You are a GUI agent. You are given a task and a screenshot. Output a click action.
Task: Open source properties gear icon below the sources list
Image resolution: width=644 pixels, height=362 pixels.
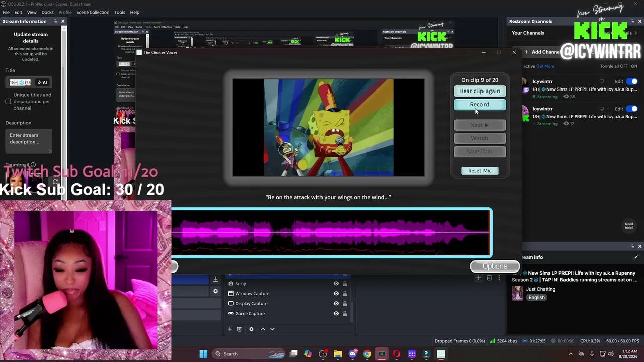pyautogui.click(x=251, y=329)
